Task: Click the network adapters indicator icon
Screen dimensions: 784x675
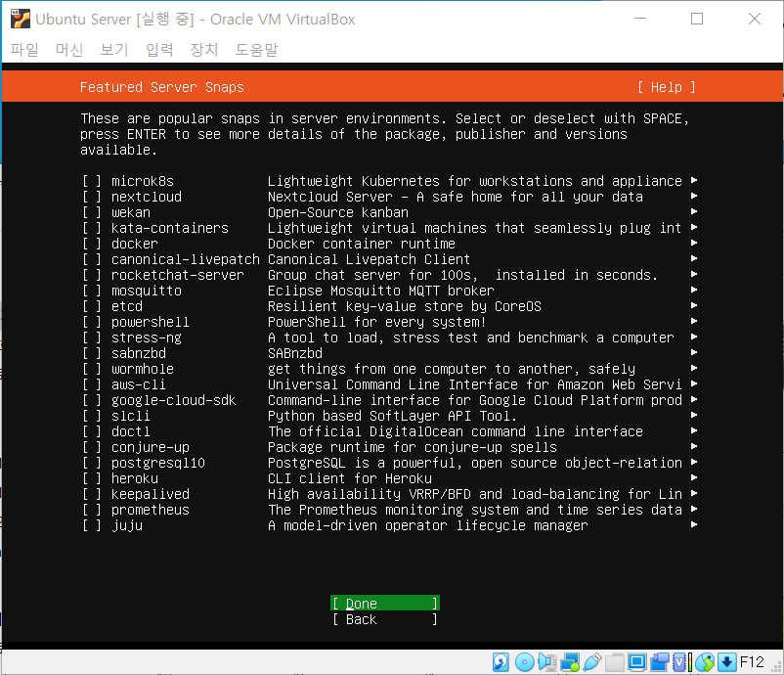Action: coord(570,662)
